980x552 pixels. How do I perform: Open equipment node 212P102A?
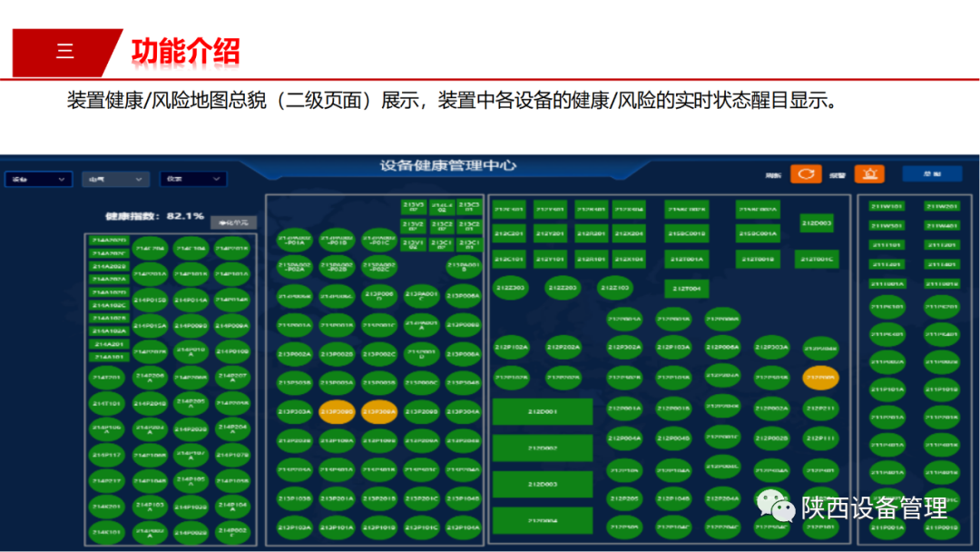[511, 347]
